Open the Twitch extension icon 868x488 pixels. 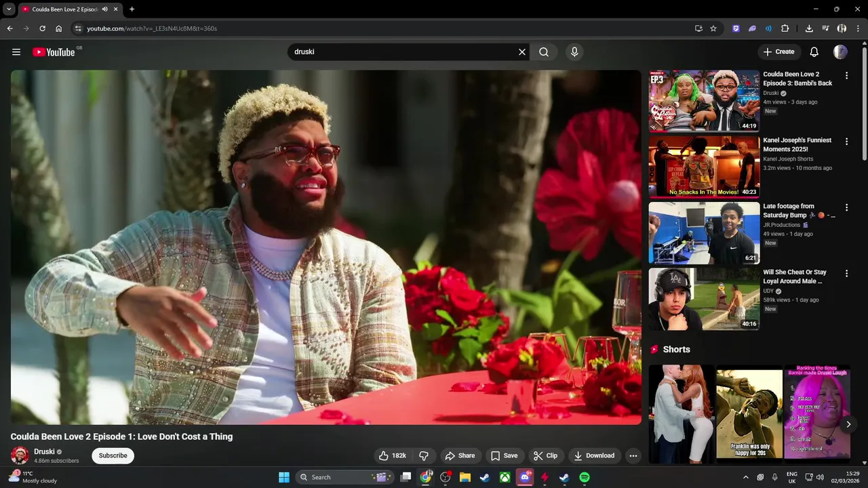[x=736, y=28]
